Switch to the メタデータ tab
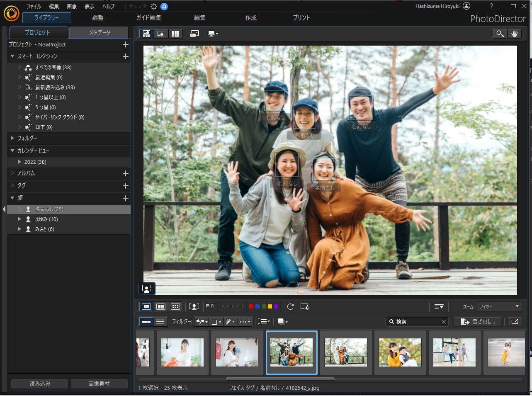532x396 pixels. (99, 33)
